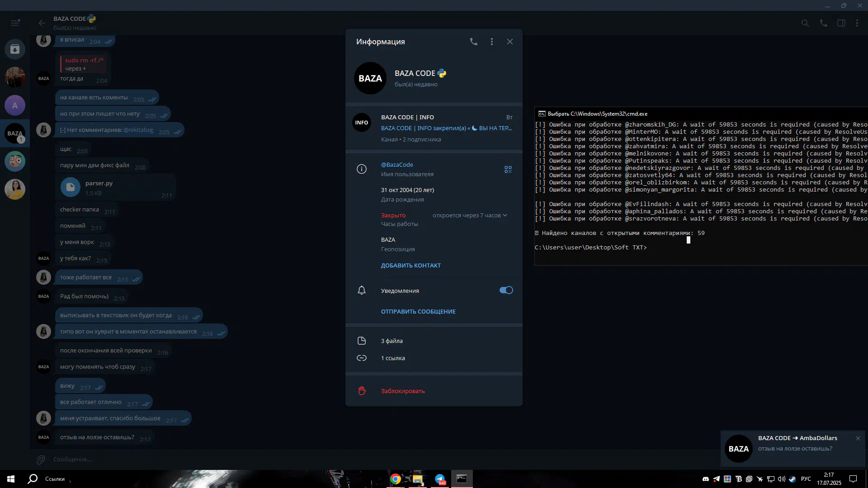Show QR code for @BazaCode
This screenshot has width=868, height=488.
point(508,169)
